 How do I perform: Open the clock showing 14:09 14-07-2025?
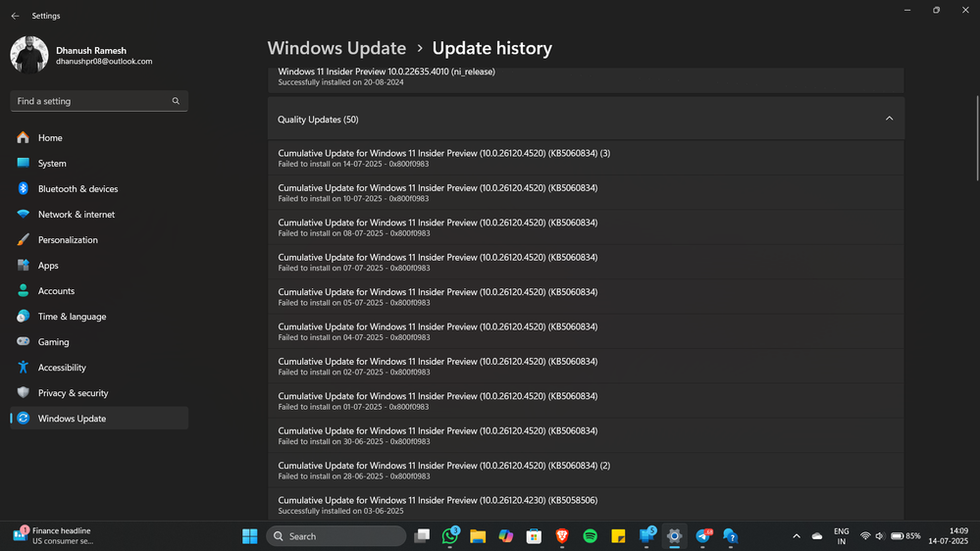click(x=949, y=536)
